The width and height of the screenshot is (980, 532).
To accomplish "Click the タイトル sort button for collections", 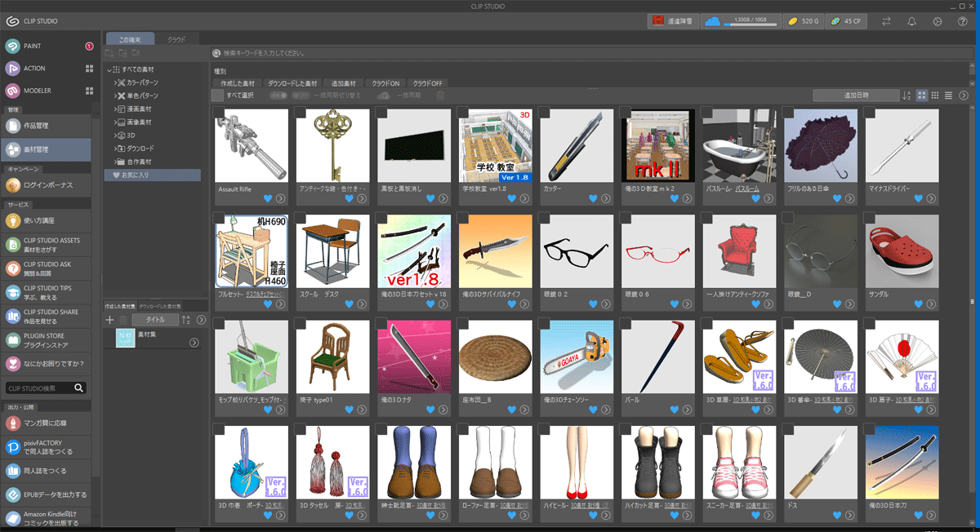I will (154, 320).
